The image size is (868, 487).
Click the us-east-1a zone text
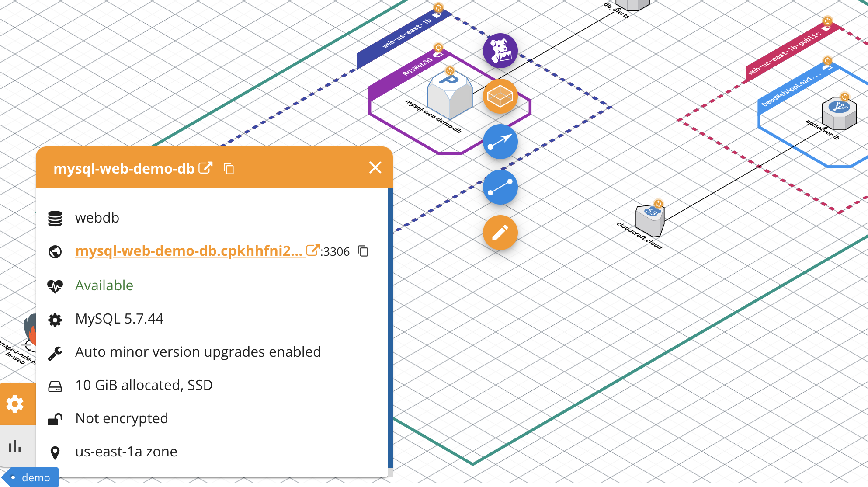126,452
